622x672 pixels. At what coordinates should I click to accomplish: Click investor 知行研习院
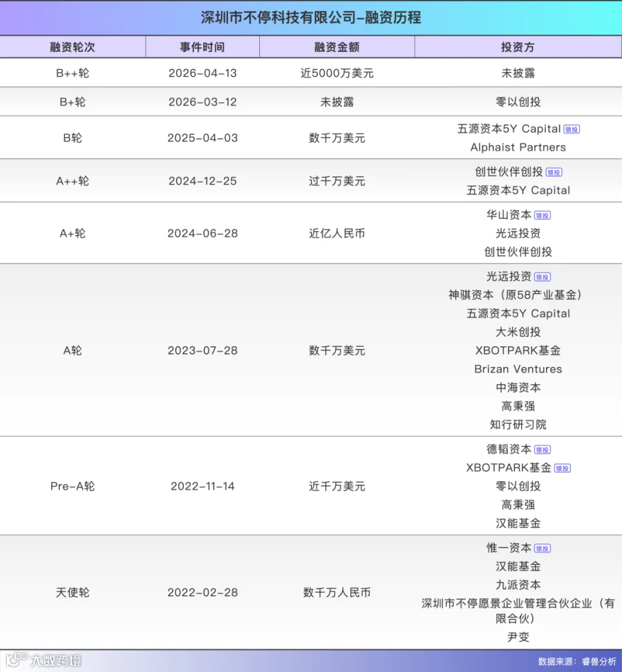coord(518,424)
